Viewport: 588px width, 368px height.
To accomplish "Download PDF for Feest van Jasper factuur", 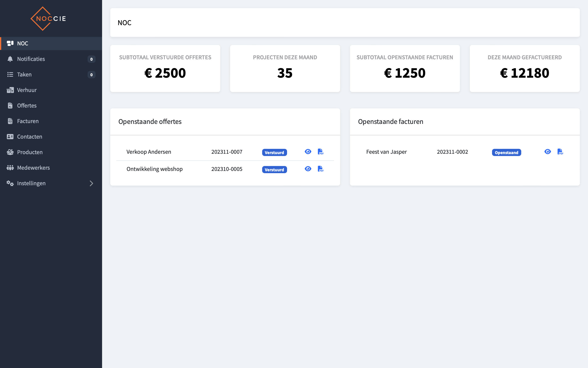I will coord(560,152).
